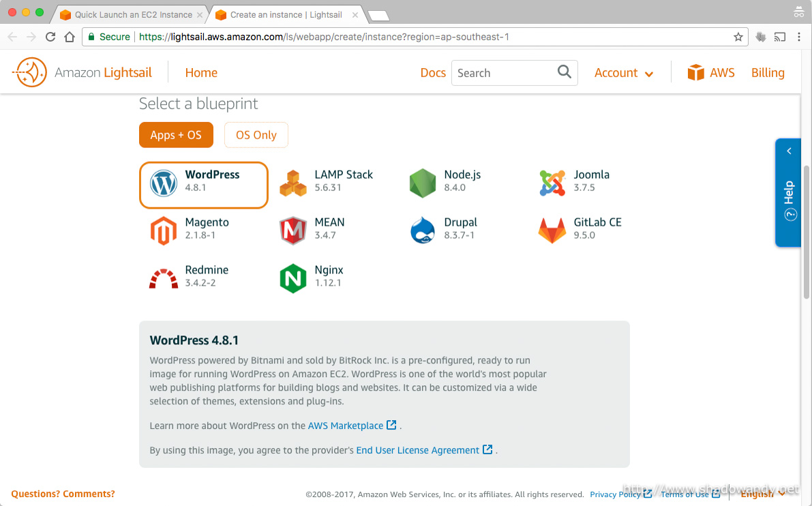This screenshot has height=506, width=812.
Task: Switch to Quick Launch an EC2 Instance tab
Action: (x=133, y=15)
